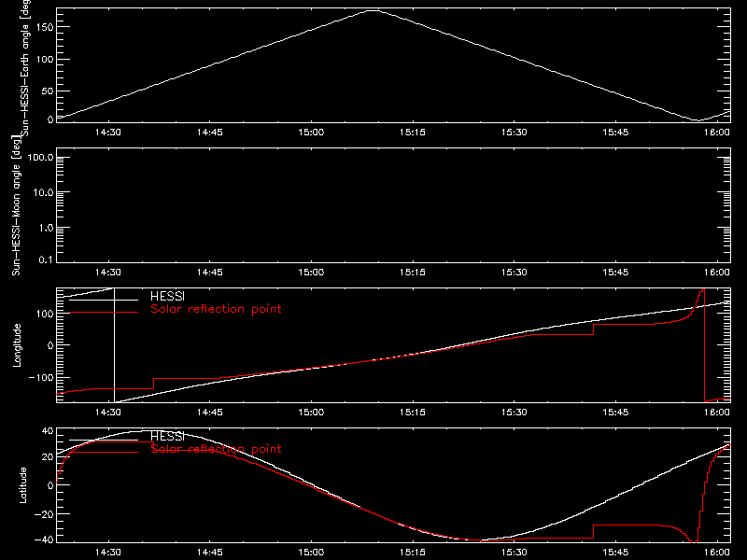This screenshot has width=747, height=560.
Task: Click 0 tick on Longitude axis
Action: tap(50, 345)
